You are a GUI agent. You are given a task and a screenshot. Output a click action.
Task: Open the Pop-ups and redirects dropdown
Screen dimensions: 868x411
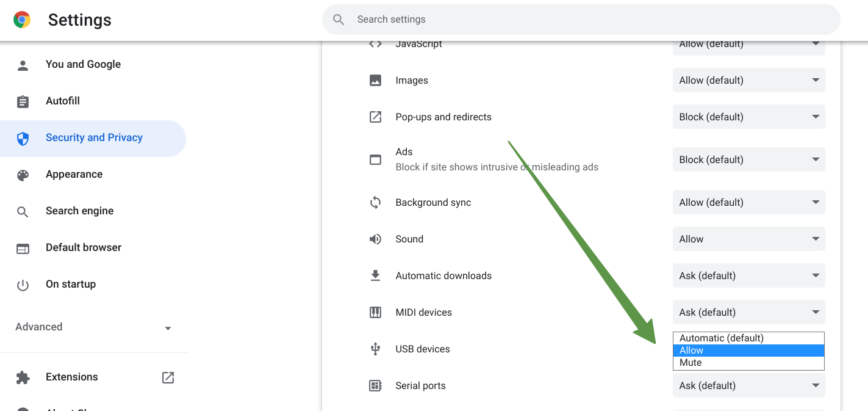[748, 117]
